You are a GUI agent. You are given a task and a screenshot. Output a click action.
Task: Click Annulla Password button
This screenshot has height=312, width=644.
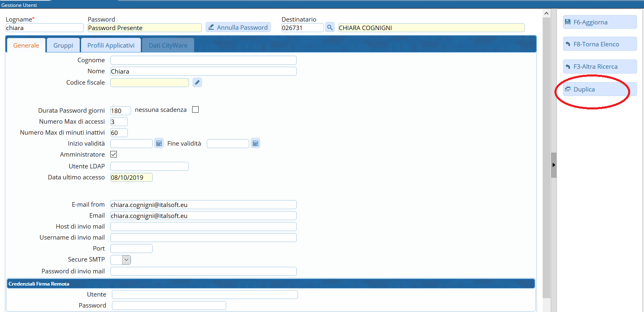pyautogui.click(x=238, y=28)
